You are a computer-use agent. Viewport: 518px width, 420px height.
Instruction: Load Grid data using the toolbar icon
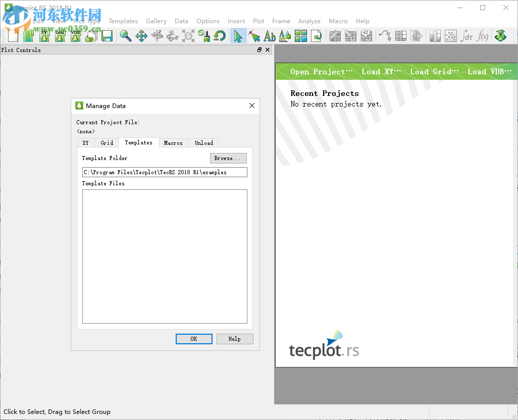pyautogui.click(x=60, y=36)
